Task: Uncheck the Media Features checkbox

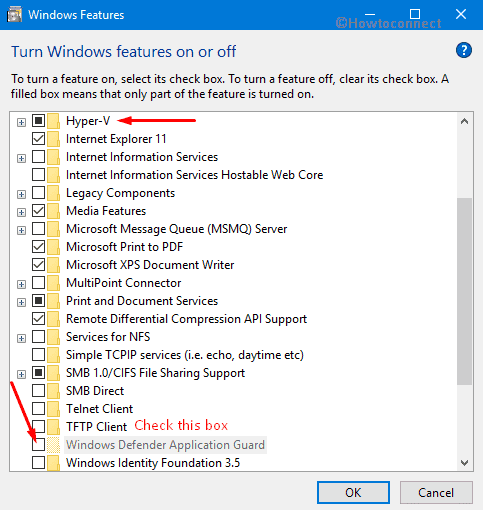Action: [38, 210]
